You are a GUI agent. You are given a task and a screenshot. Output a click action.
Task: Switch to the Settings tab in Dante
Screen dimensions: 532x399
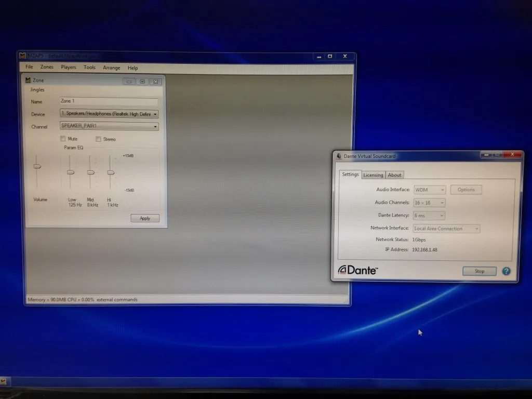[x=350, y=175]
